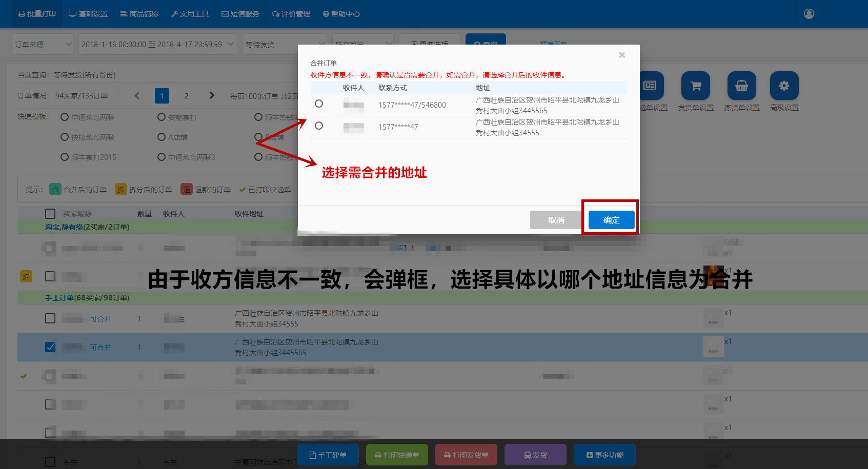Click the user profile icon top right

pyautogui.click(x=809, y=14)
